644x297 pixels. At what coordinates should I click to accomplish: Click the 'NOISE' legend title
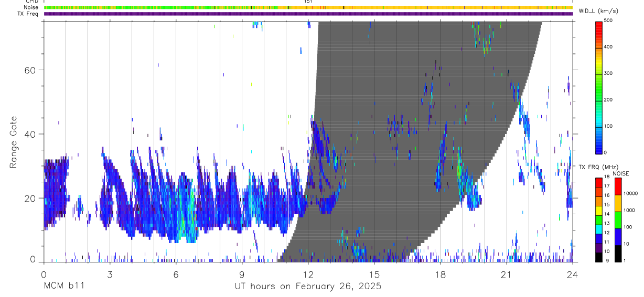(620, 173)
